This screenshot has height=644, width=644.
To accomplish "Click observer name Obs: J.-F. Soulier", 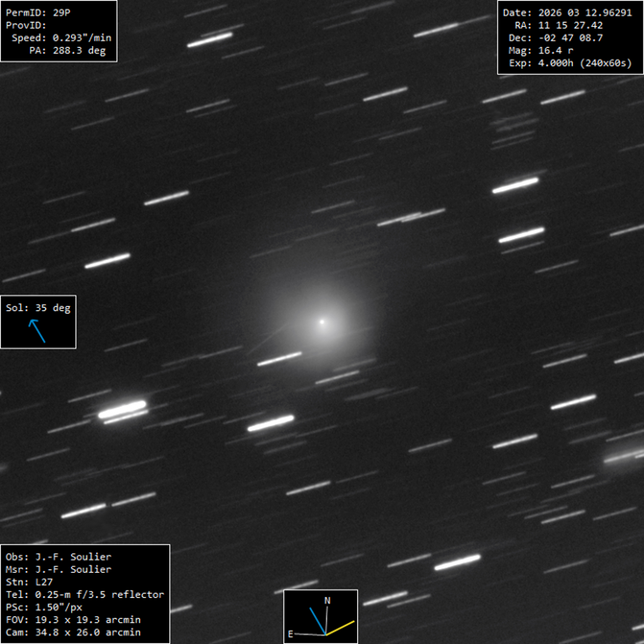I will (x=59, y=557).
